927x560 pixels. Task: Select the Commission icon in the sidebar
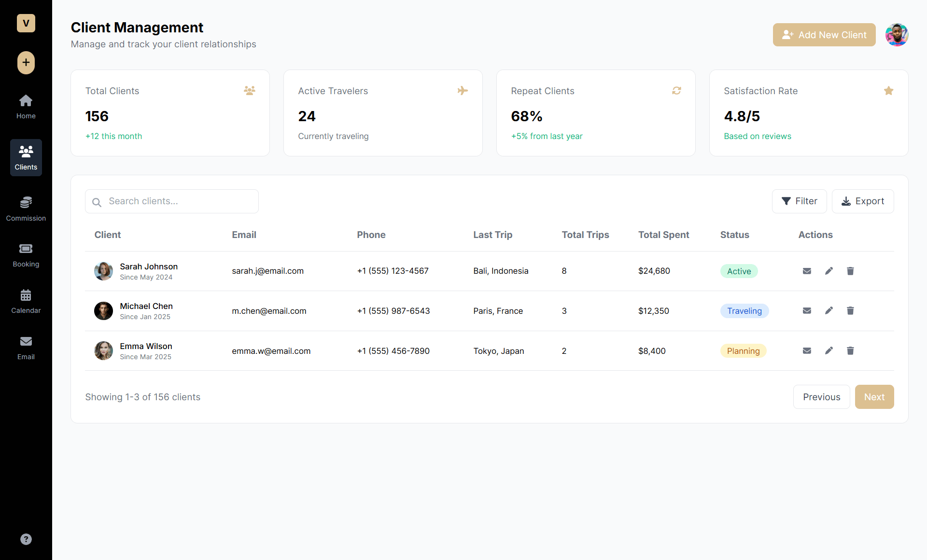pos(26,208)
